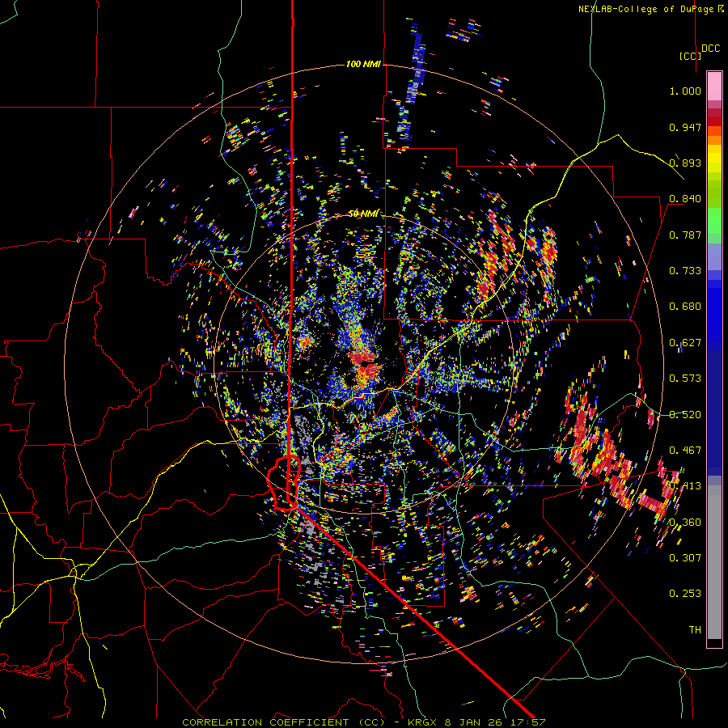Click the 0.467 color scale value
Screen dimensions: 728x728
(685, 451)
